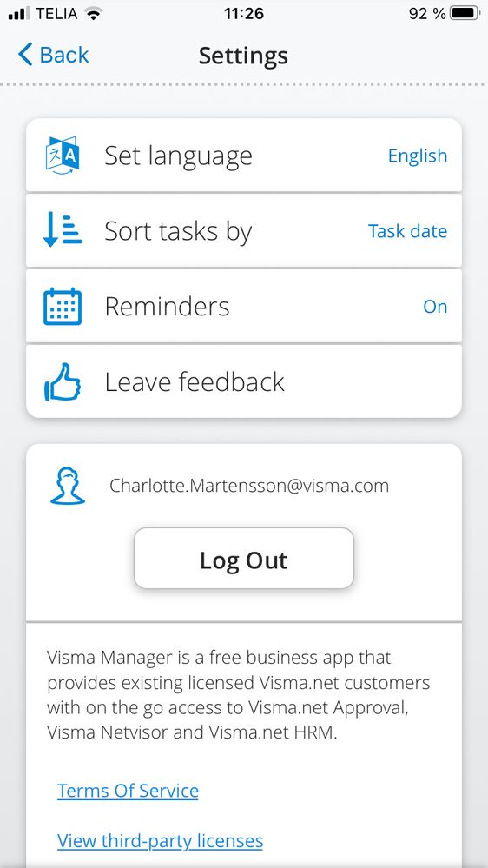Tap the battery indicator in status bar
488x868 pixels.
[x=465, y=13]
